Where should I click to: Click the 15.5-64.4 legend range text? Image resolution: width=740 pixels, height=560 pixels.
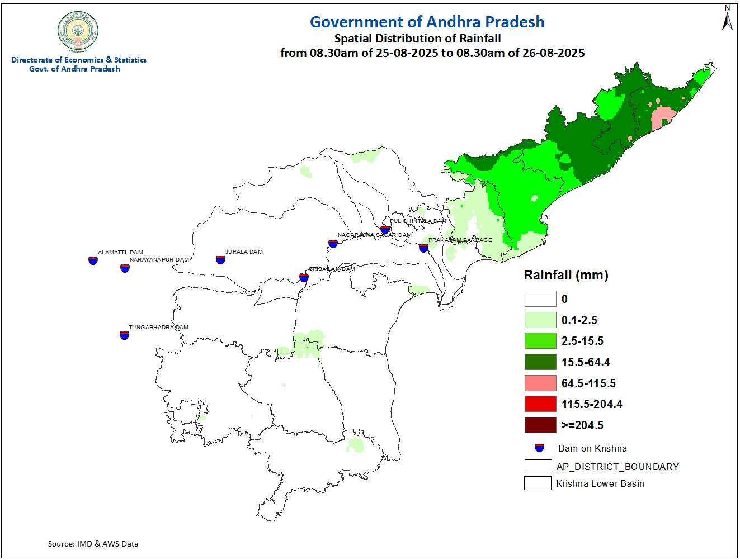point(586,362)
